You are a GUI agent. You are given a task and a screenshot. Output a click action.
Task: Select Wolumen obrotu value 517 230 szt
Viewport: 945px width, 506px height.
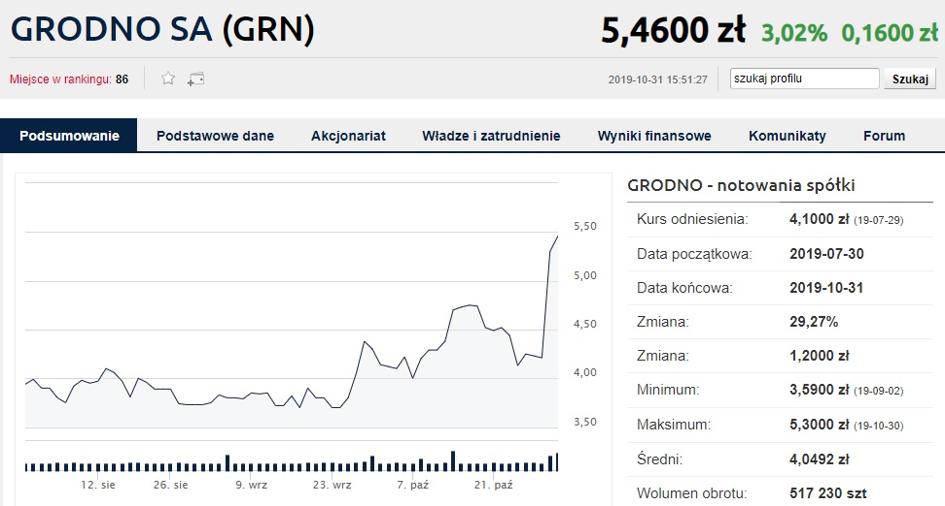[828, 493]
